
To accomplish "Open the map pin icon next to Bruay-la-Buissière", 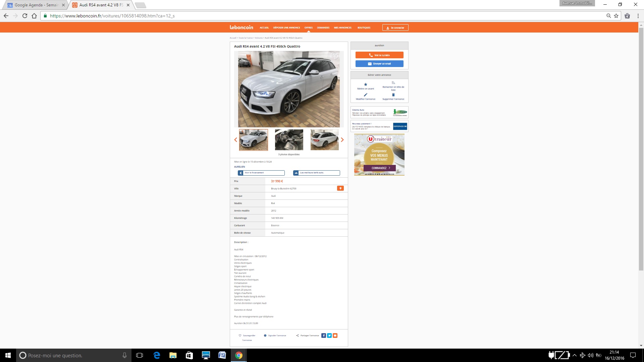I will click(x=340, y=188).
